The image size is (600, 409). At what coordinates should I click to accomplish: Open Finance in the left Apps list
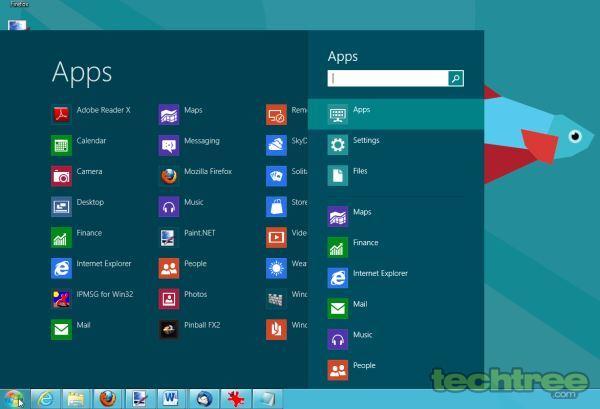point(61,237)
